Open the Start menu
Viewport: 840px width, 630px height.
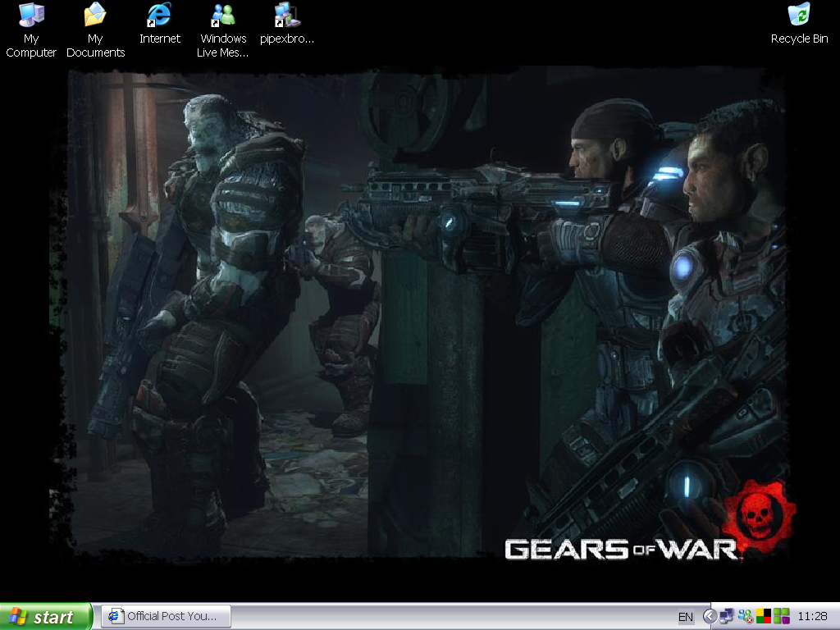click(41, 616)
